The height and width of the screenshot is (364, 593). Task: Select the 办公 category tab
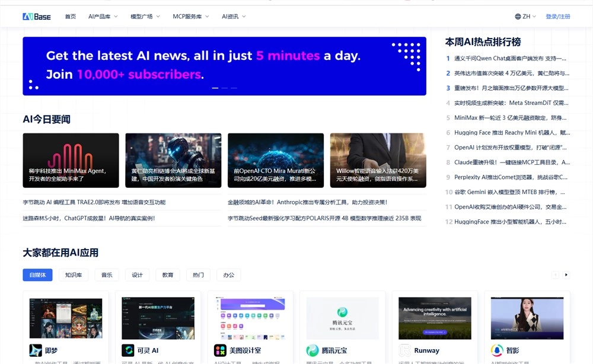point(229,275)
